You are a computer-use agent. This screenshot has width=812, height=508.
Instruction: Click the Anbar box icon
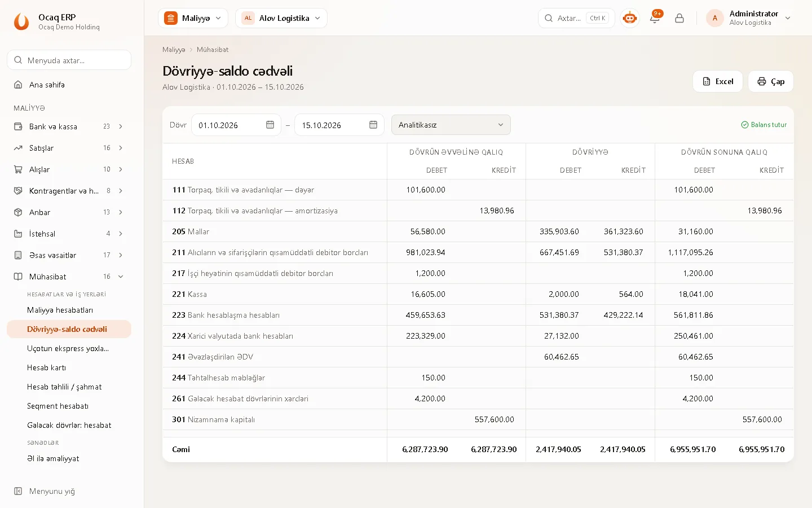18,212
